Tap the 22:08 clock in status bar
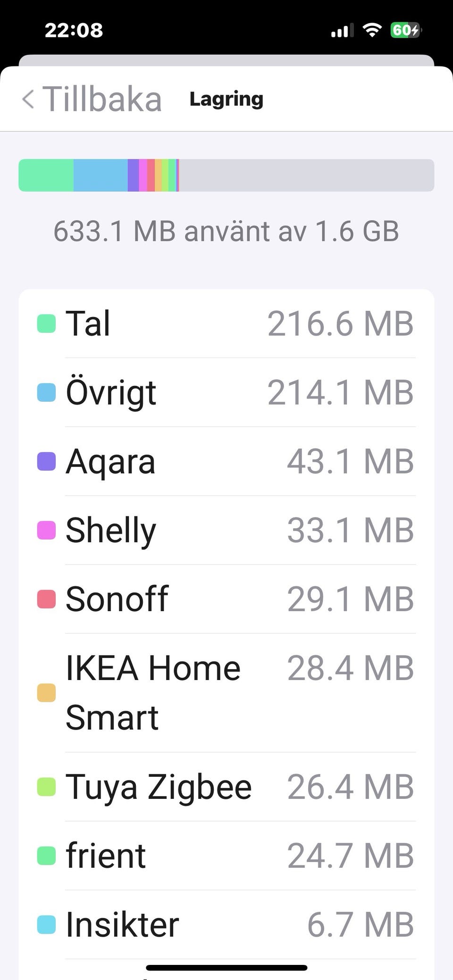The height and width of the screenshot is (980, 453). pyautogui.click(x=74, y=31)
